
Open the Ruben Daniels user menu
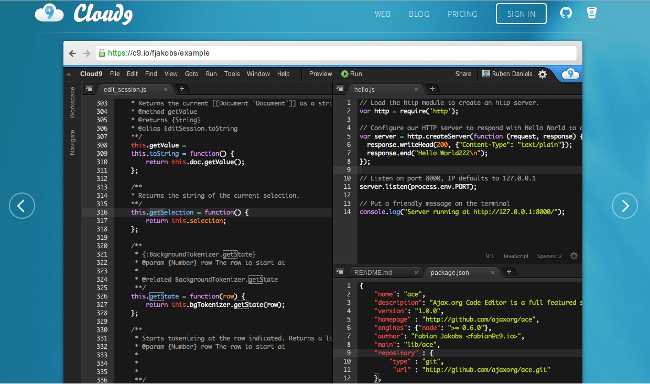[x=512, y=74]
